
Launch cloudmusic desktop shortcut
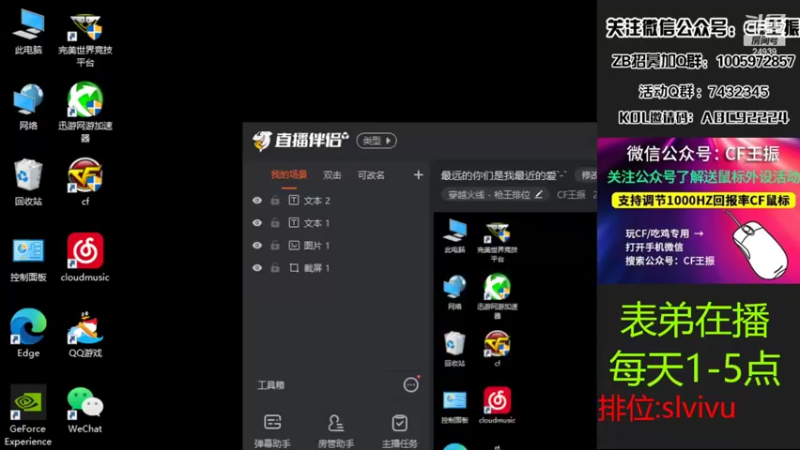85,257
